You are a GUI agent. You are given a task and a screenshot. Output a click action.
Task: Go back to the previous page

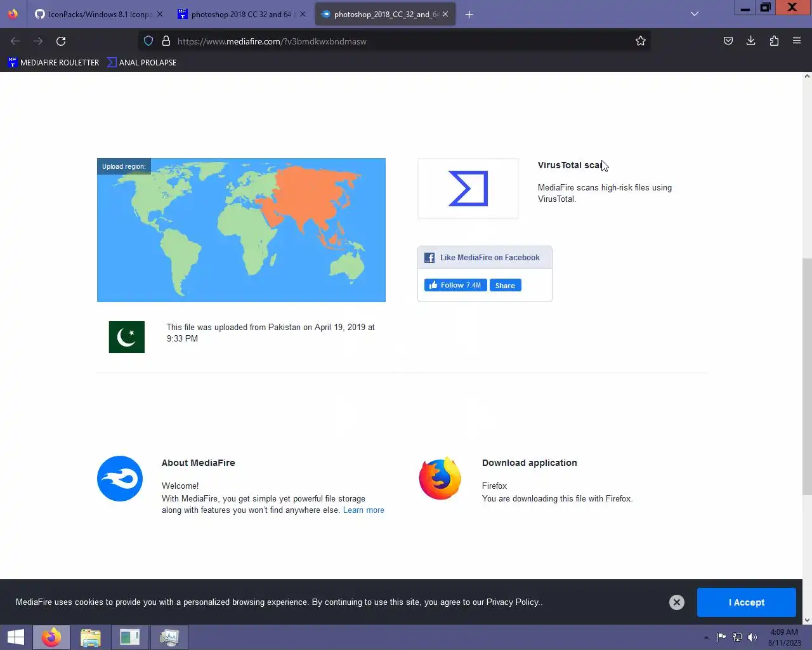coord(15,41)
